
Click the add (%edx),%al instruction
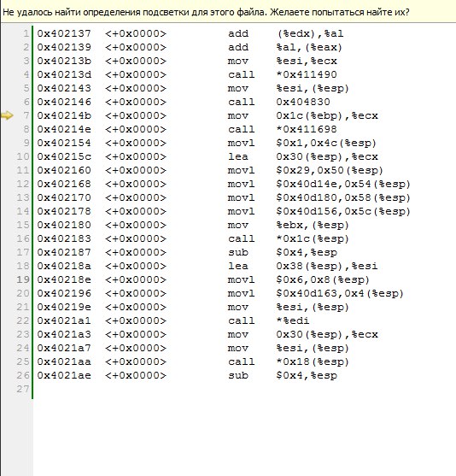(x=285, y=33)
